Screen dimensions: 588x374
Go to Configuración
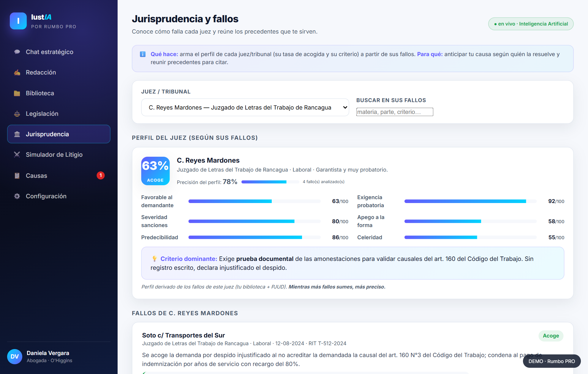point(59,196)
